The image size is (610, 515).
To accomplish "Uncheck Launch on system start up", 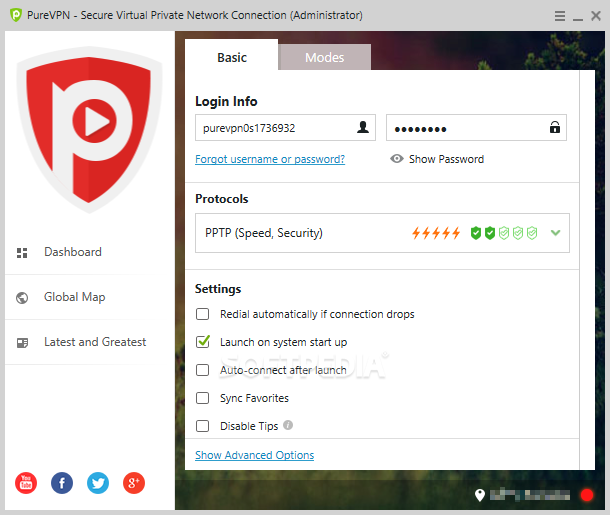I will (x=202, y=342).
